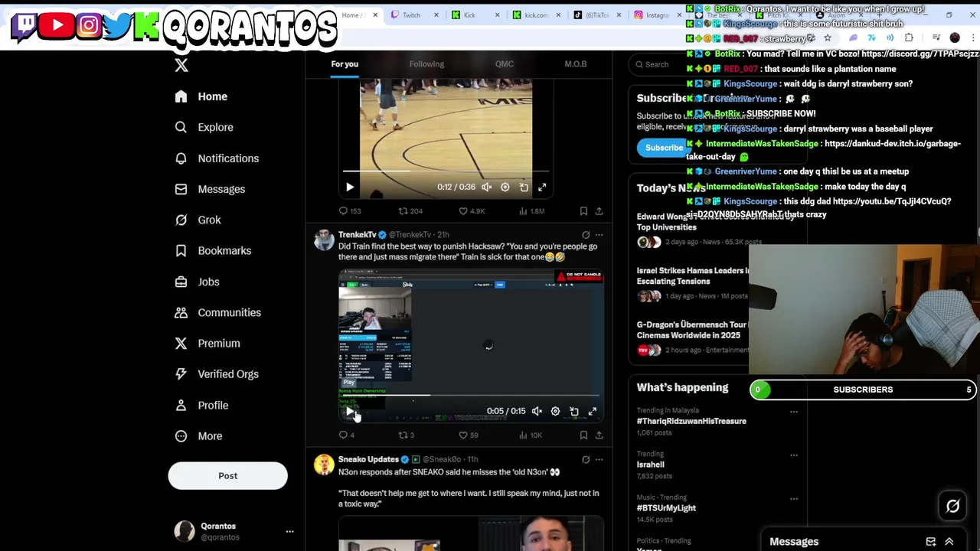
Task: Open more options for #BTSUrMyLight trend
Action: (x=794, y=498)
